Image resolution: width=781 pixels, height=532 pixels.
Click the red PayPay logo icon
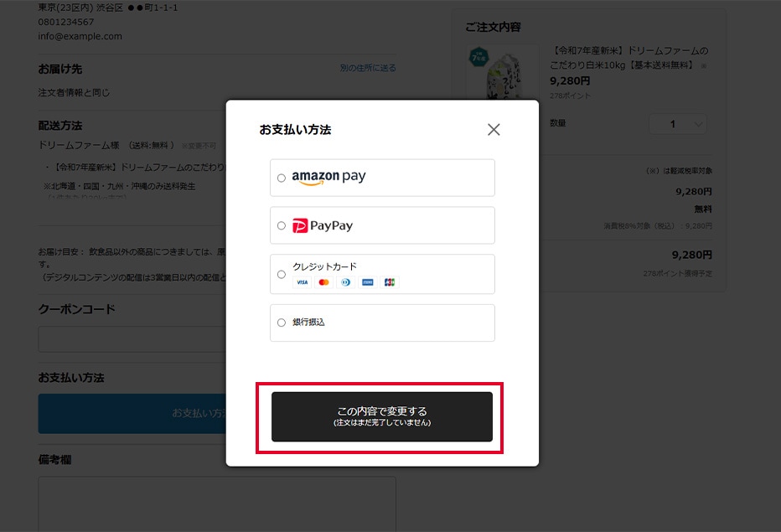(300, 225)
